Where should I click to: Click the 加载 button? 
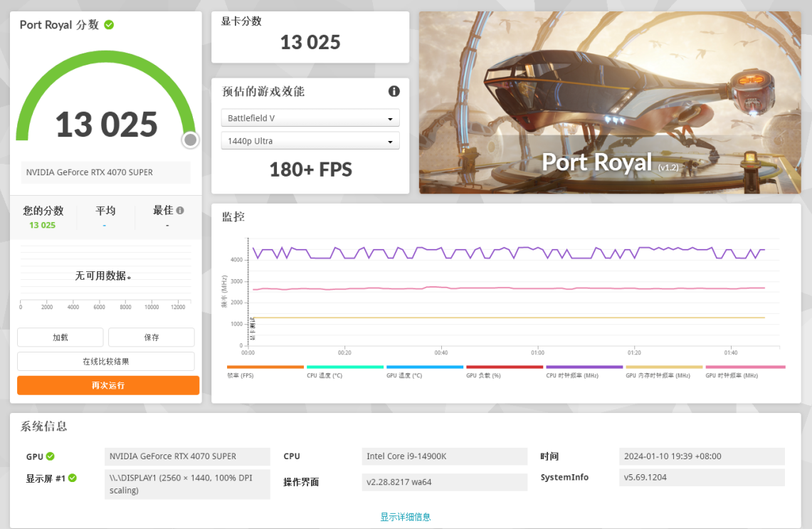[60, 337]
